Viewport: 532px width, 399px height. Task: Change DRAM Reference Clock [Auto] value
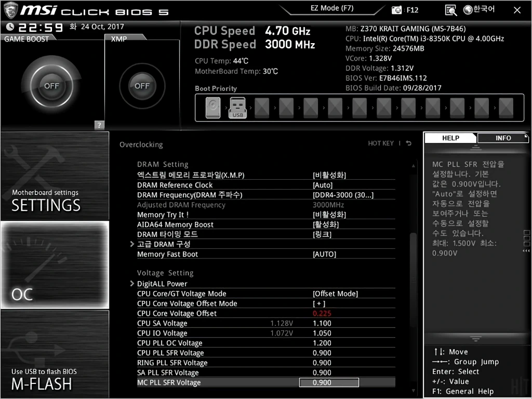[x=322, y=185]
